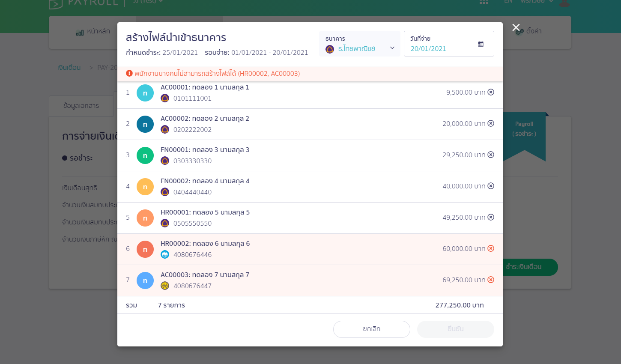
Task: Click the payment date field 20/01/2021
Action: point(428,49)
